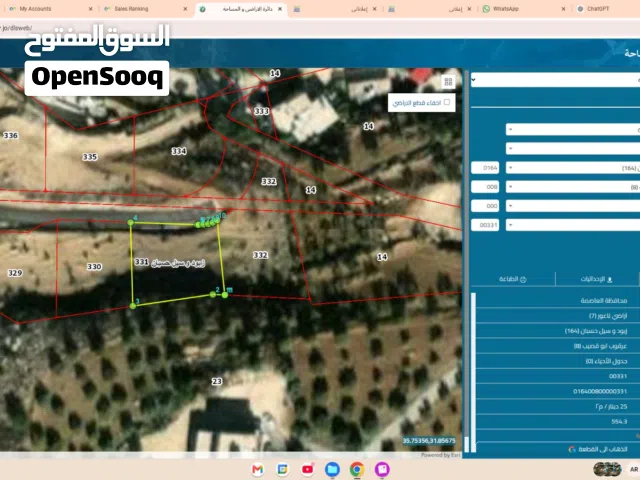
Task: Expand the basin dropdown showing (8)
Action: pyautogui.click(x=573, y=187)
